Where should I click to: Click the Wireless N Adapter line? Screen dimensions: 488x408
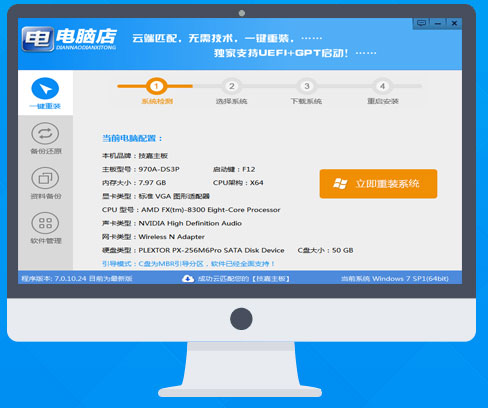tap(153, 237)
